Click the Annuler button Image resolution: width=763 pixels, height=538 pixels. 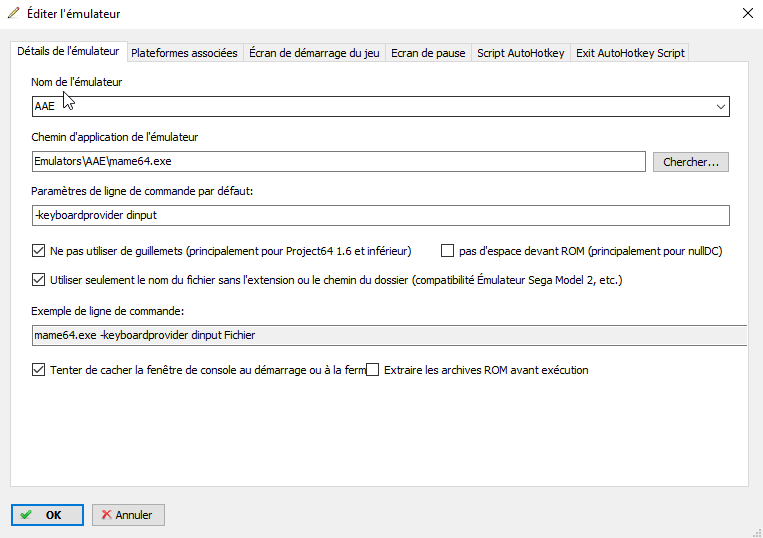128,515
